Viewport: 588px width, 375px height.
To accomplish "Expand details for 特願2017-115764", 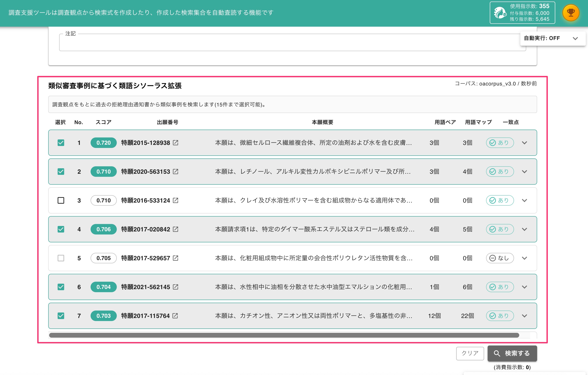I will coord(524,316).
